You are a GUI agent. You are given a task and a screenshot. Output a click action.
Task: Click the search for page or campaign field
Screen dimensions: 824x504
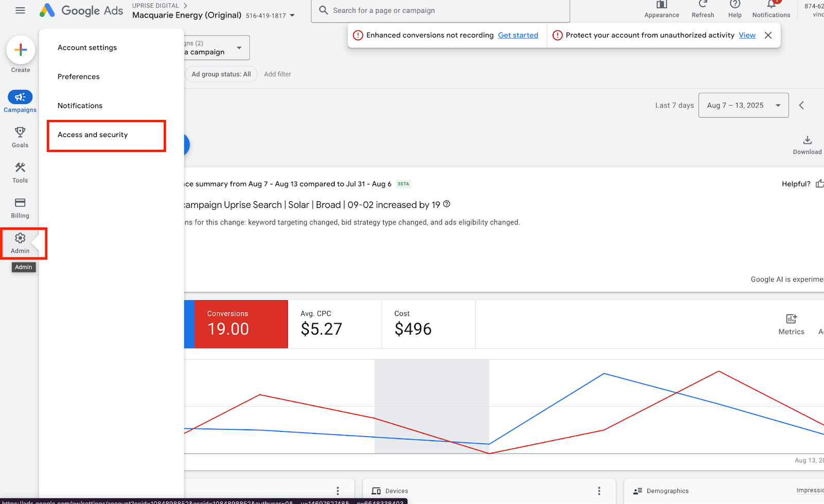440,10
